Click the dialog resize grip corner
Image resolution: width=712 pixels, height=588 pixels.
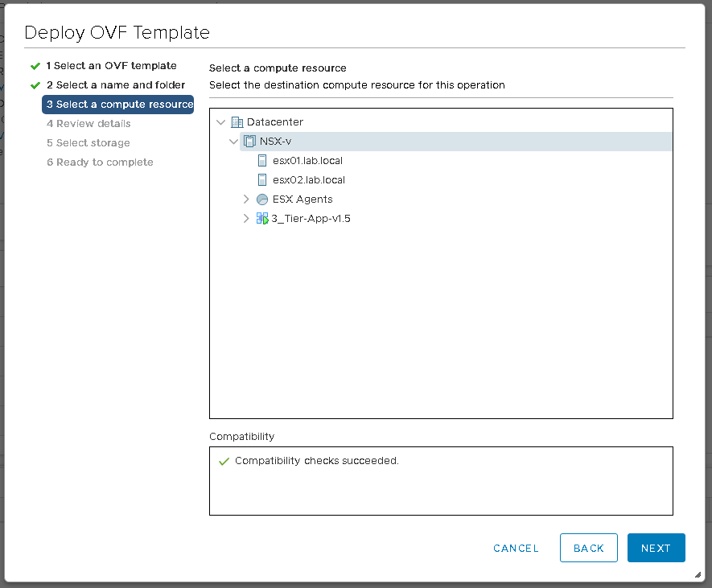697,574
